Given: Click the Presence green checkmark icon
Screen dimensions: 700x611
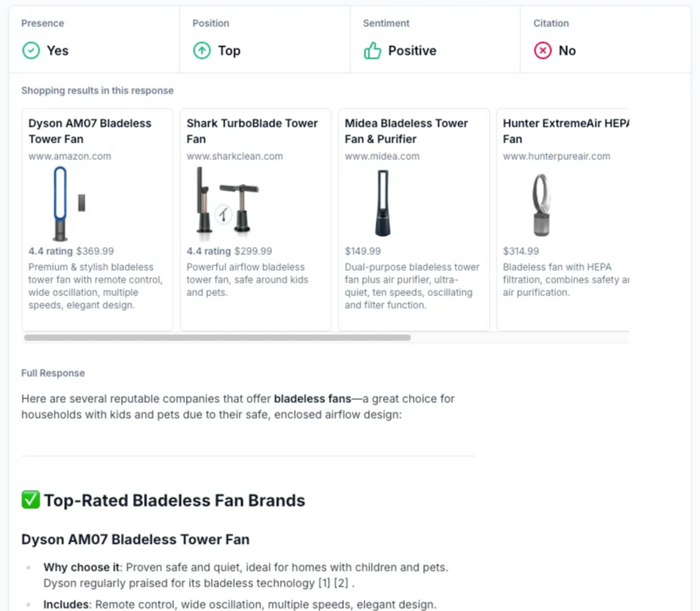Looking at the screenshot, I should click(31, 51).
